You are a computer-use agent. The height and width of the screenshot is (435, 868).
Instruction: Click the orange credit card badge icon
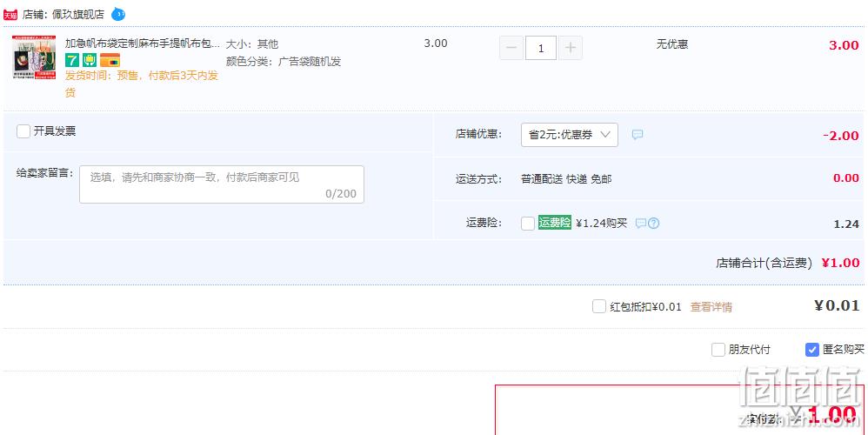pos(110,60)
